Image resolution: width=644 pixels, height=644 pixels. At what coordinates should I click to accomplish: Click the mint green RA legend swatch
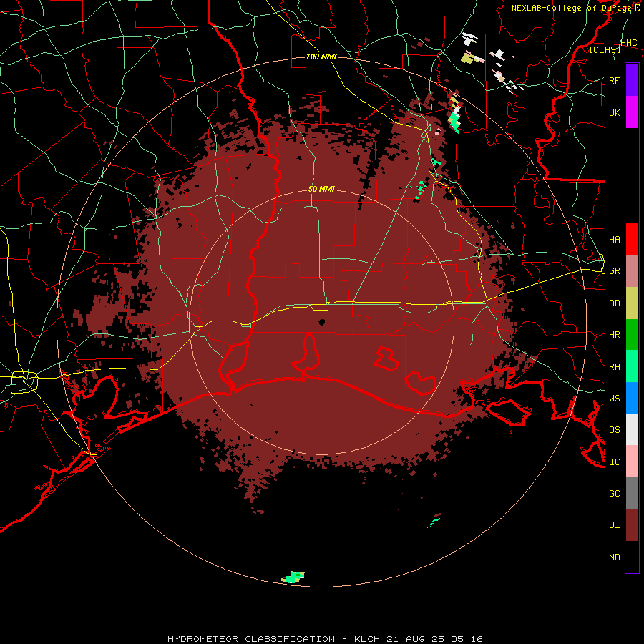tap(632, 366)
